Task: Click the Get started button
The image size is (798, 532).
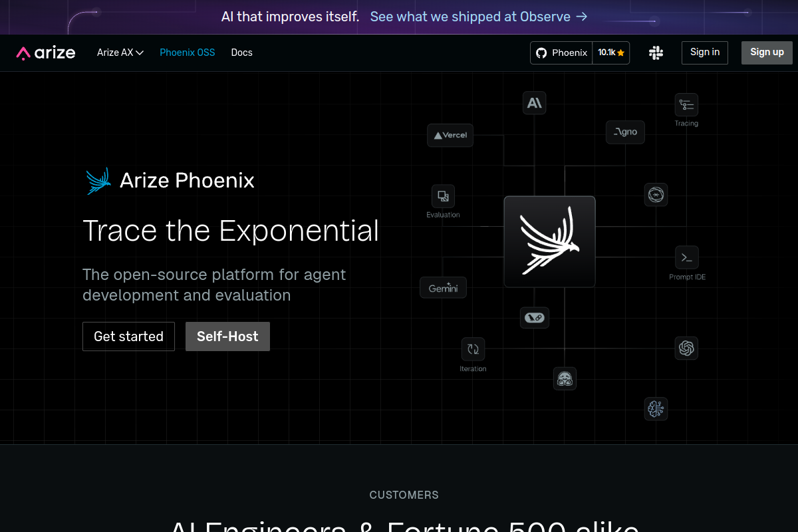Action: [128, 336]
